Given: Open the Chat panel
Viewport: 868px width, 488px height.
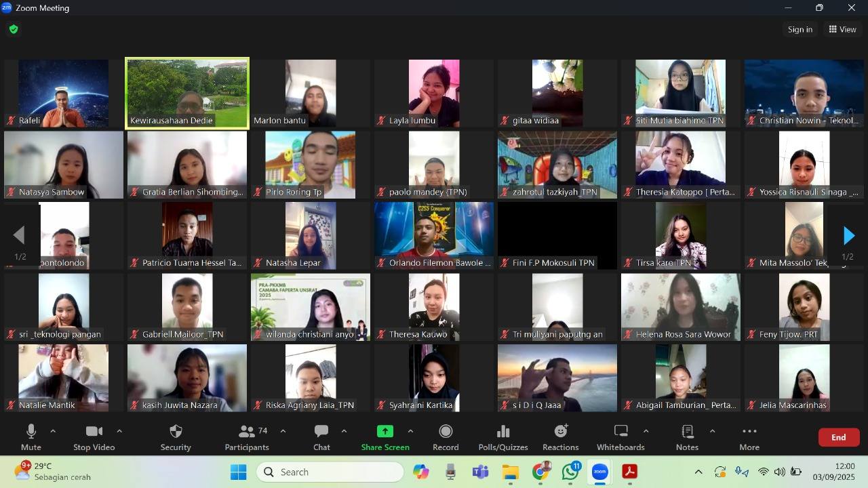Looking at the screenshot, I should [x=321, y=437].
